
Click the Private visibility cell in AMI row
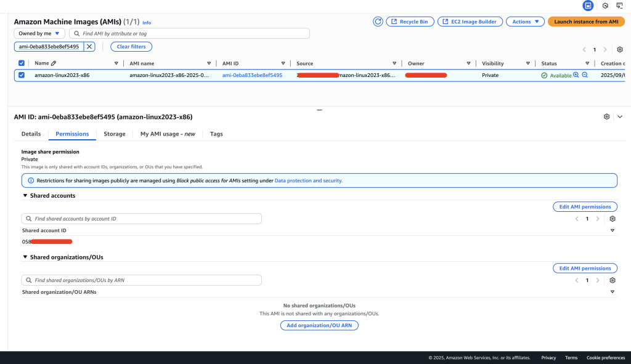tap(490, 75)
